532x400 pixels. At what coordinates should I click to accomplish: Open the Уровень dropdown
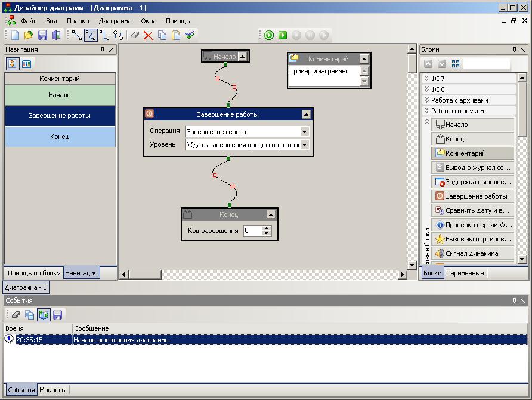pos(304,145)
